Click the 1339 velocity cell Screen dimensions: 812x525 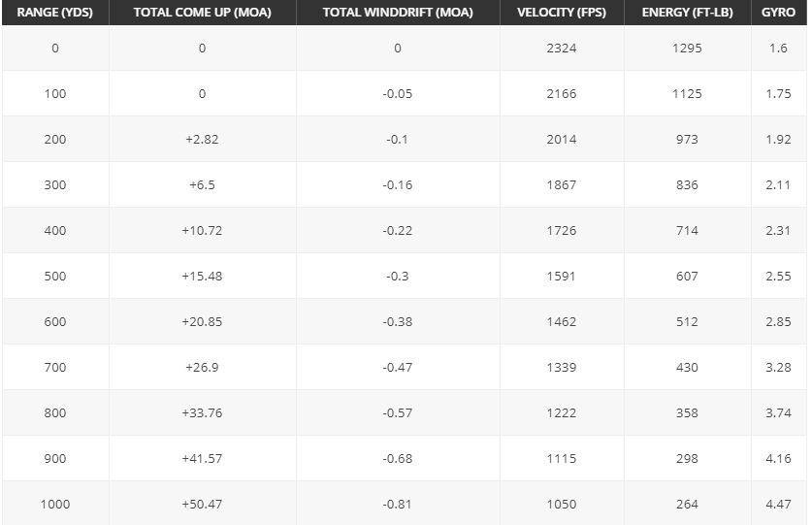coord(561,368)
